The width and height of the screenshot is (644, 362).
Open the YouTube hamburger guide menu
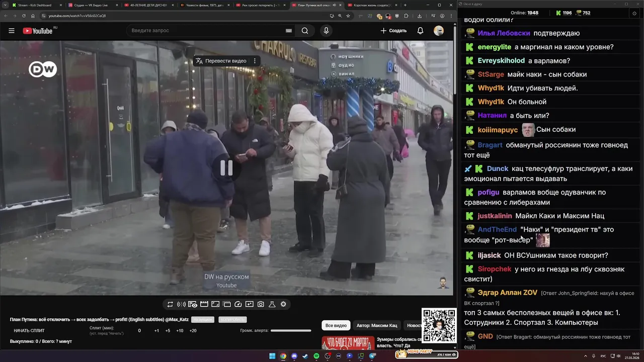(11, 31)
